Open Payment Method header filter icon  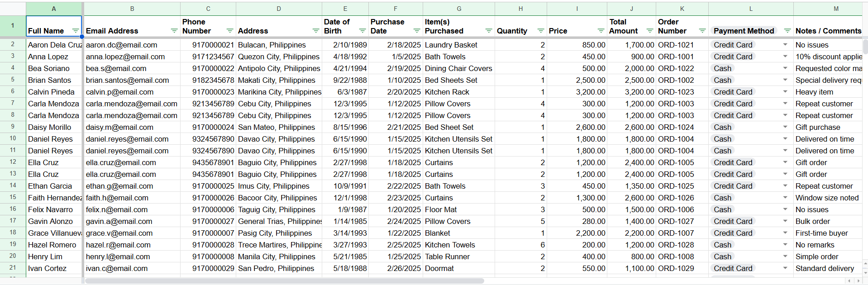[787, 31]
